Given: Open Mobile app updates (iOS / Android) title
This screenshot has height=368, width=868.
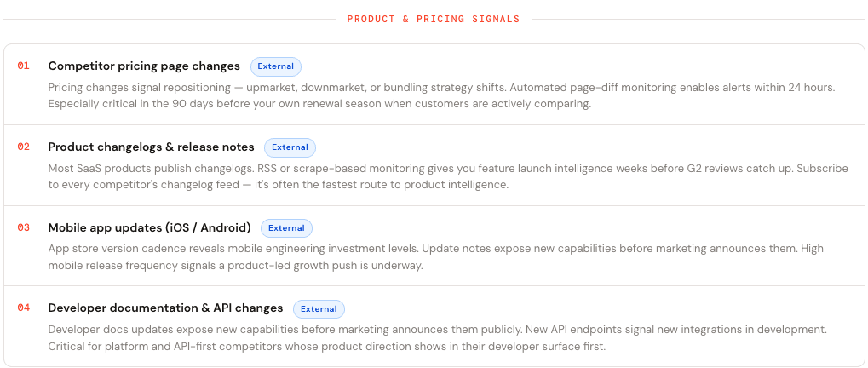Looking at the screenshot, I should (x=149, y=227).
